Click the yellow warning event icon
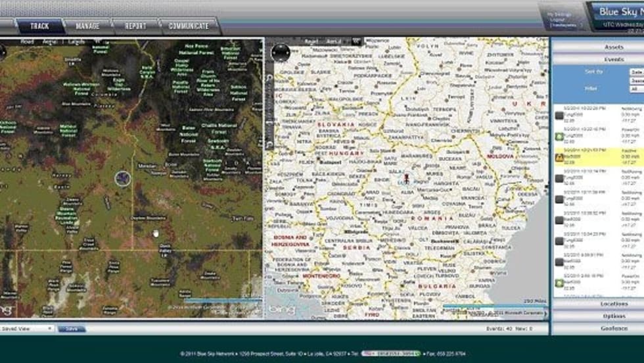Image resolution: width=644 pixels, height=363 pixels. coord(559,158)
